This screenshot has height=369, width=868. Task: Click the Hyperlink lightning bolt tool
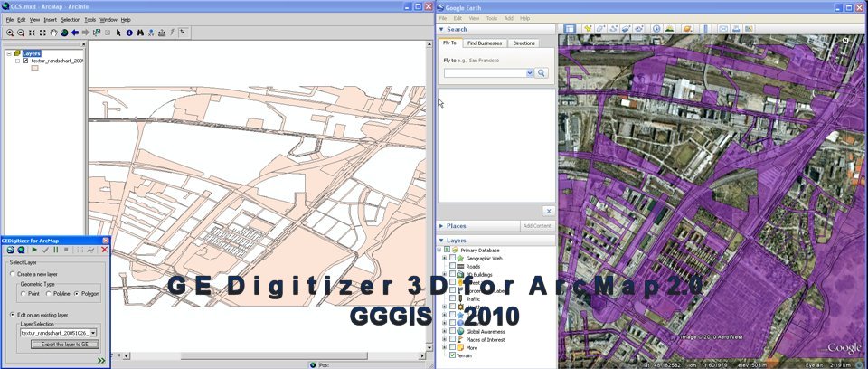(172, 33)
